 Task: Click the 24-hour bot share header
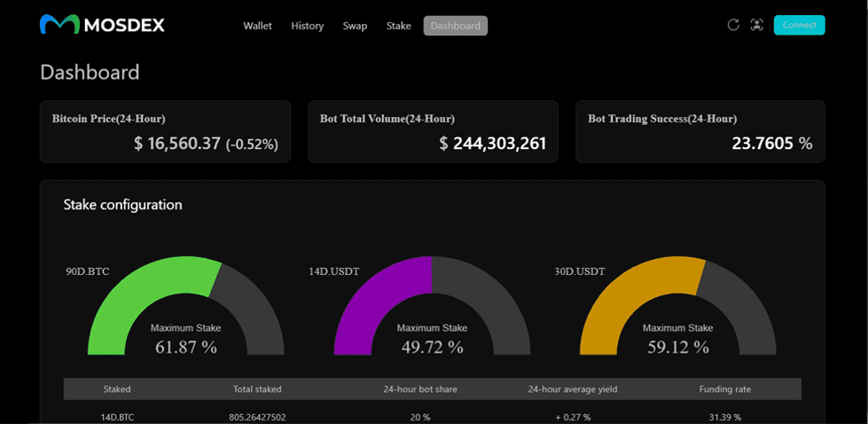420,389
